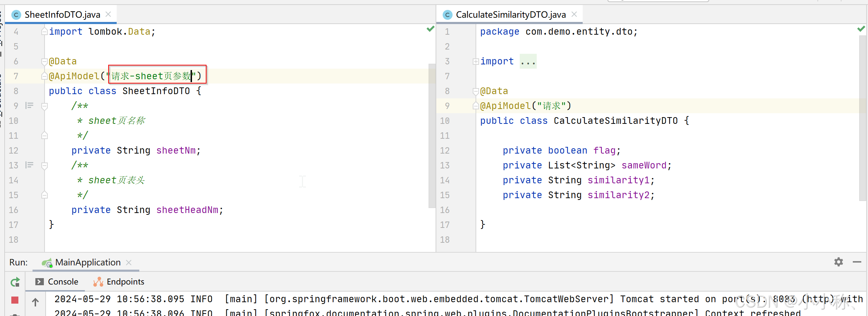
Task: Close the MainApplication run tab
Action: tap(129, 263)
